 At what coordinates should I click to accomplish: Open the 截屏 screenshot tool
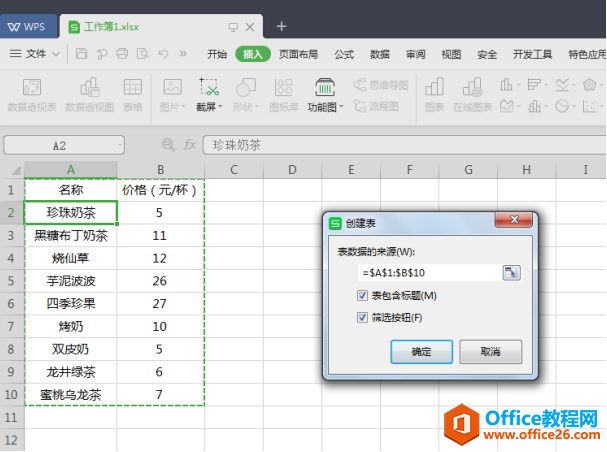(209, 94)
